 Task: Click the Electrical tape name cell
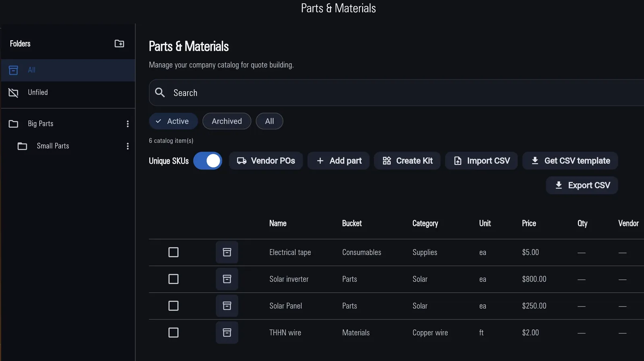(x=290, y=252)
